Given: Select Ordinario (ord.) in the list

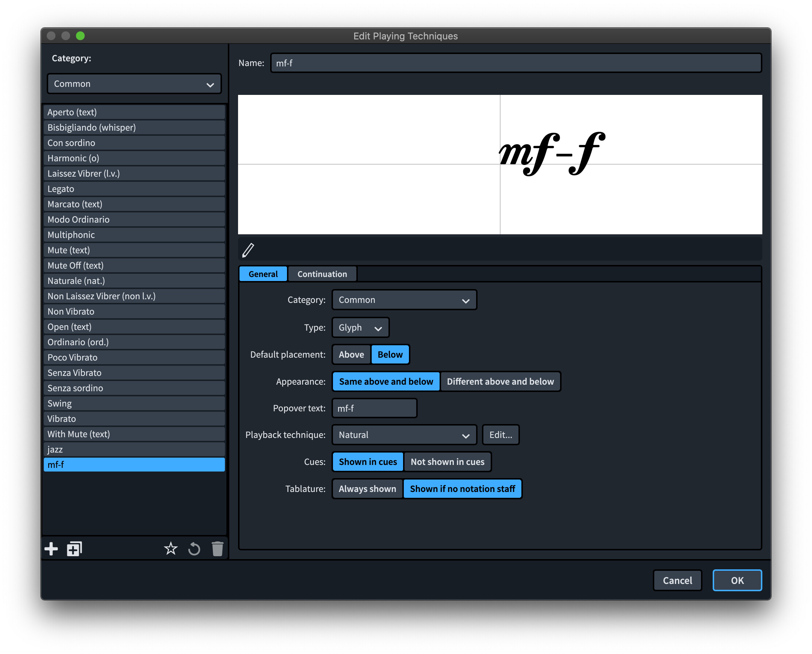Looking at the screenshot, I should (x=134, y=342).
